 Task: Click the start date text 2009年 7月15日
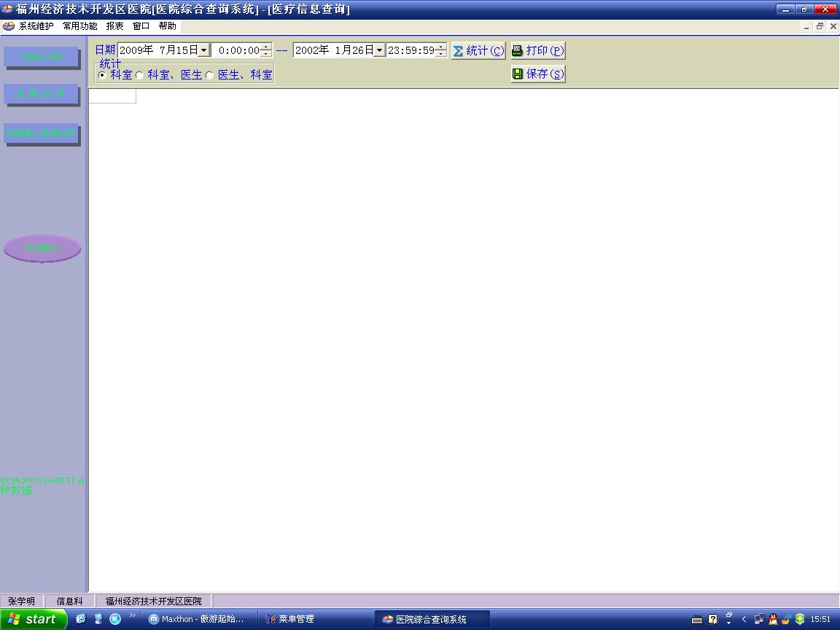[x=158, y=50]
